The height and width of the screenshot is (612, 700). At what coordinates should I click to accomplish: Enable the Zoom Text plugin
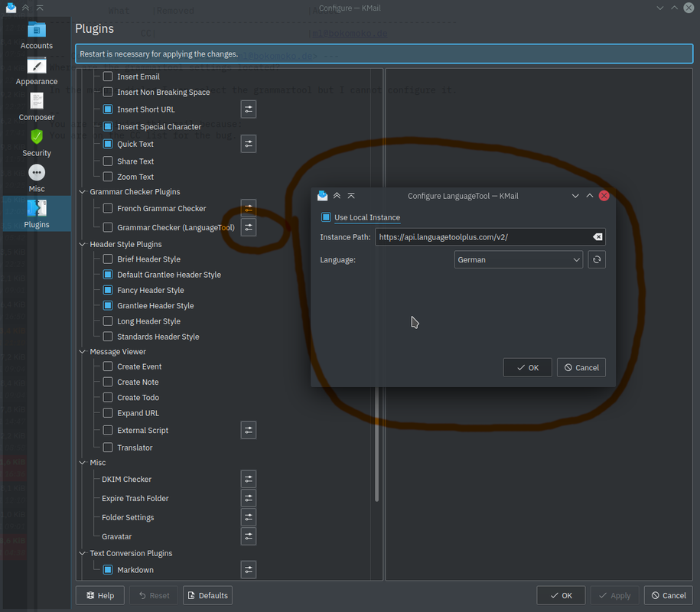[108, 176]
